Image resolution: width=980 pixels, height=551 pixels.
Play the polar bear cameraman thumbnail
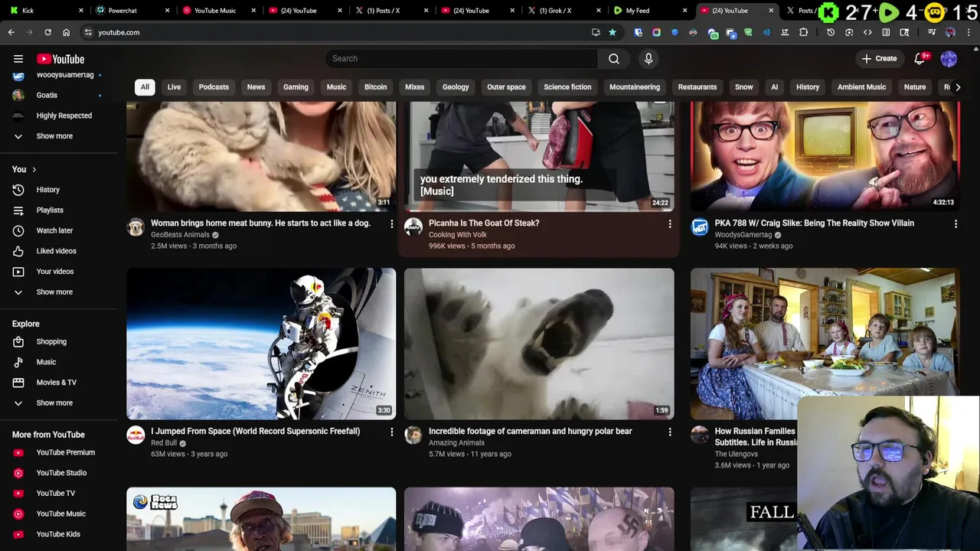[x=539, y=344]
